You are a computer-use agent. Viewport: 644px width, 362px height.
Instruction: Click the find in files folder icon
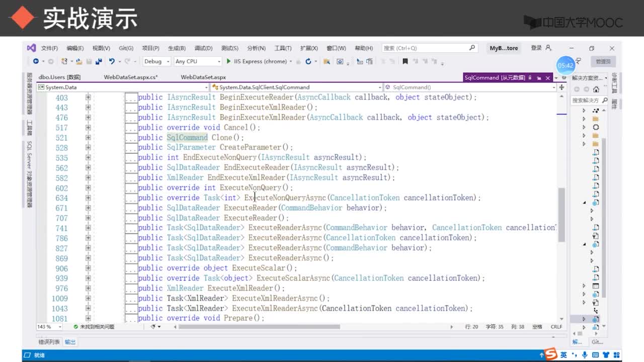coord(327,61)
